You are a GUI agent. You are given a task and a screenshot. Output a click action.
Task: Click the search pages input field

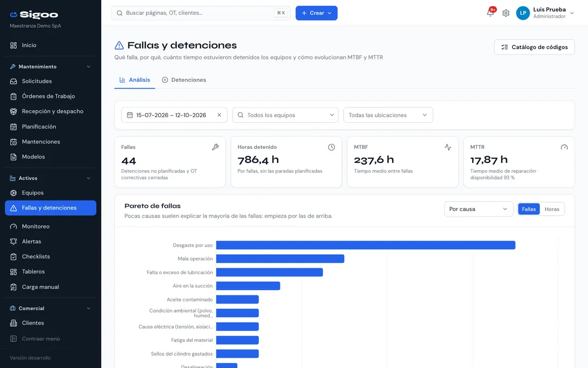click(200, 13)
